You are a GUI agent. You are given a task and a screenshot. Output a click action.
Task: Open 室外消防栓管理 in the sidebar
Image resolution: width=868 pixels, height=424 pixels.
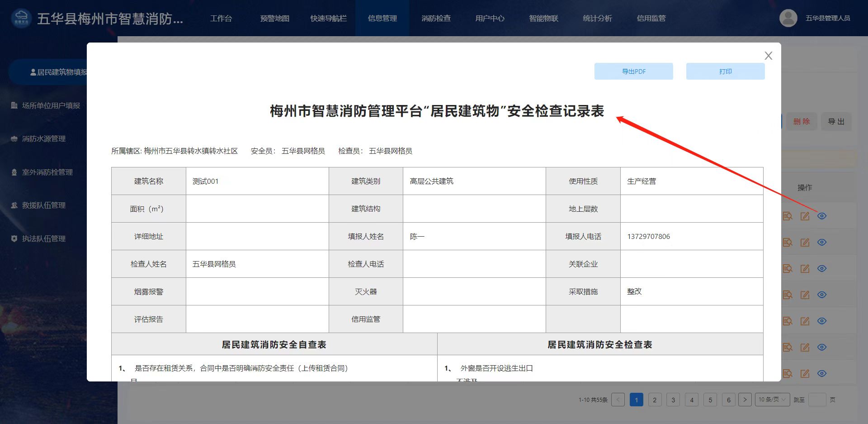(47, 172)
